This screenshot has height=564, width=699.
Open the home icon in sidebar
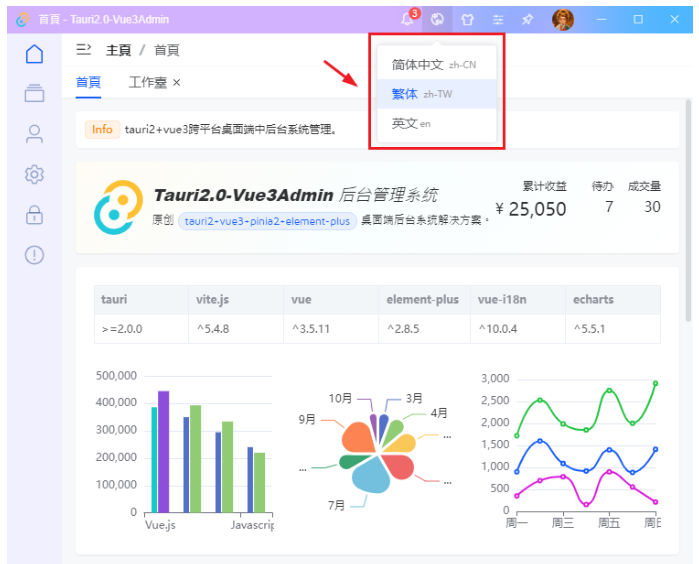pos(34,54)
